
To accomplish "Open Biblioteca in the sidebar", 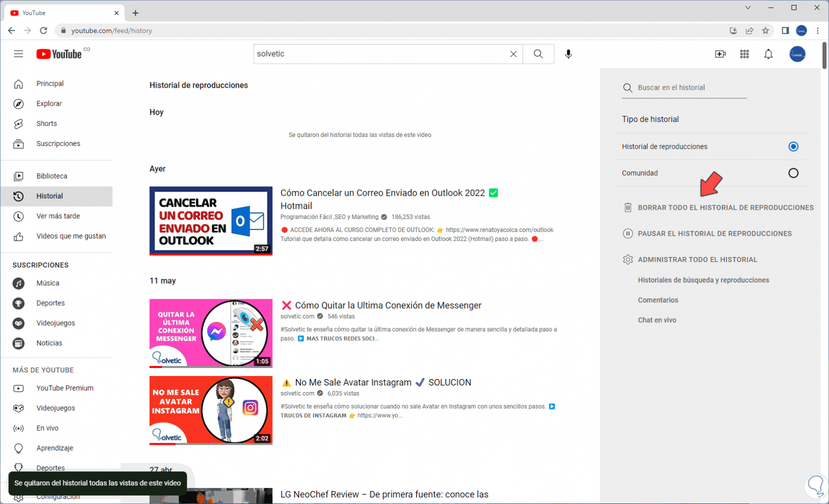I will click(x=57, y=176).
